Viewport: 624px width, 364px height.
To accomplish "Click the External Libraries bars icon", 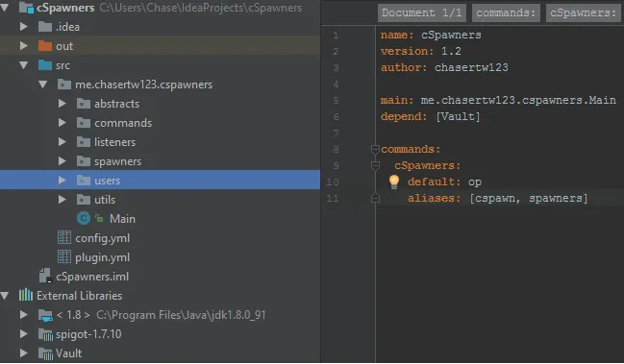I will pos(26,295).
